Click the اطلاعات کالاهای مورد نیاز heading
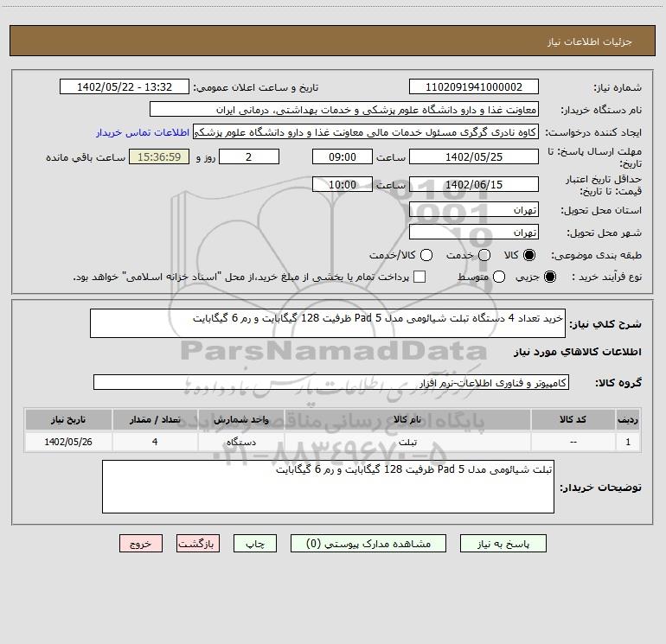This screenshot has width=666, height=644. click(577, 352)
